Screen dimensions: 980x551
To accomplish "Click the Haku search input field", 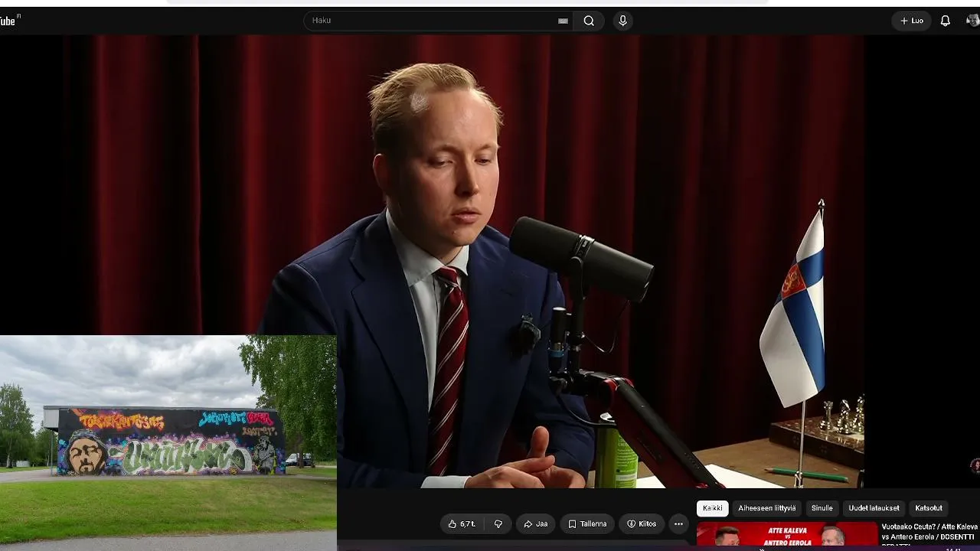I will (438, 21).
